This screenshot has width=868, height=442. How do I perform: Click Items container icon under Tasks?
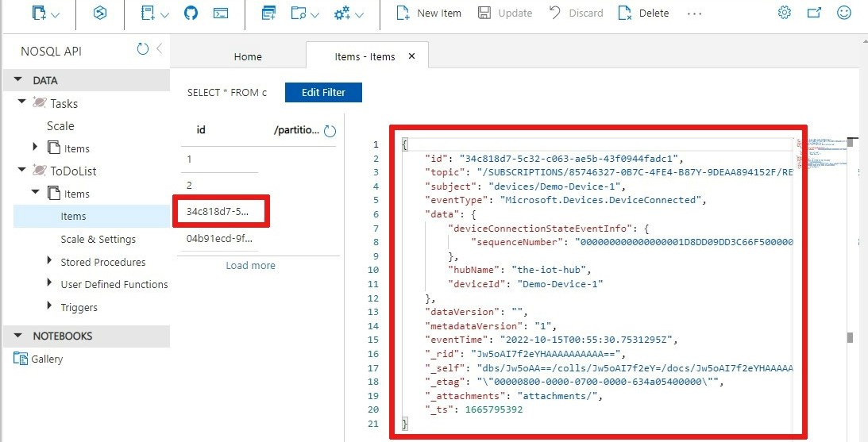53,147
